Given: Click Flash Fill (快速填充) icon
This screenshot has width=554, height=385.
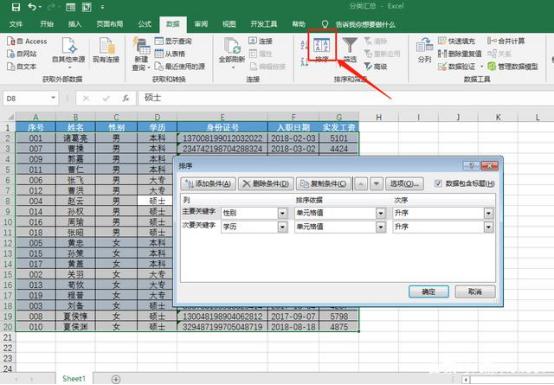Looking at the screenshot, I should pyautogui.click(x=442, y=41).
